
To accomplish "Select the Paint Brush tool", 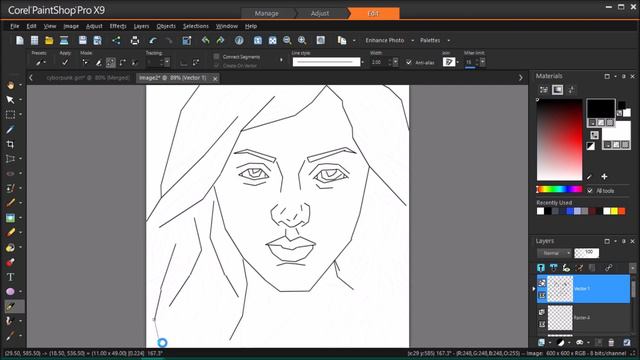I will [x=10, y=203].
